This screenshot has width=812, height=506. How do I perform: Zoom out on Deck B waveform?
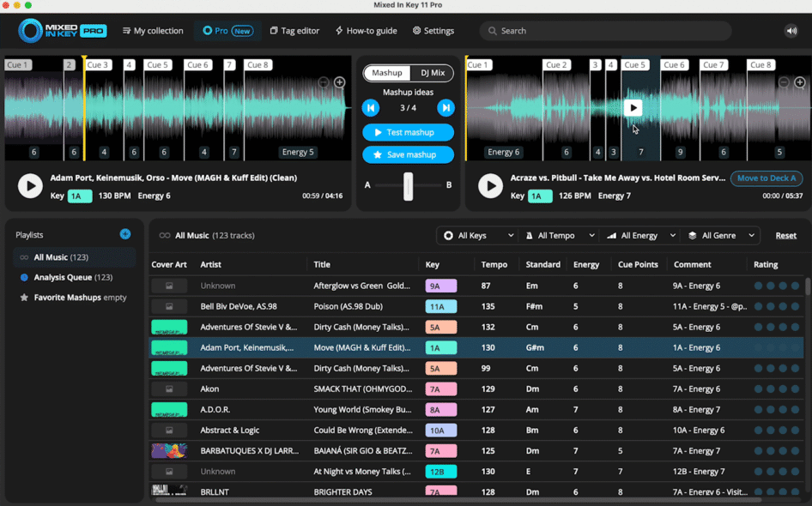[784, 82]
